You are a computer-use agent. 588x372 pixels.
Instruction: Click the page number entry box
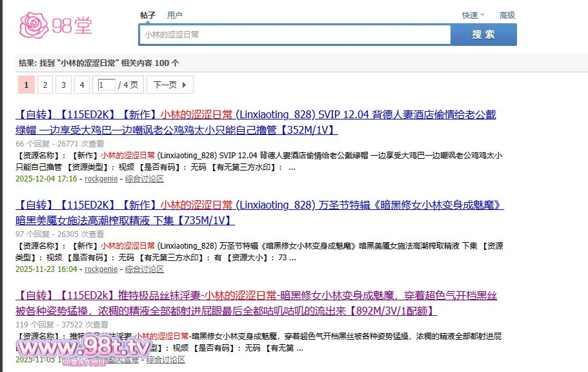(x=106, y=85)
